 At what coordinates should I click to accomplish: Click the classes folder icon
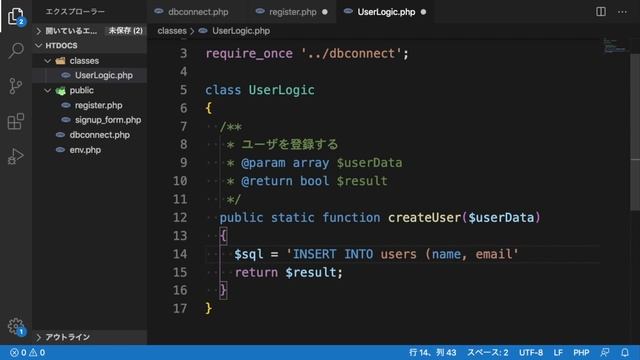point(60,61)
